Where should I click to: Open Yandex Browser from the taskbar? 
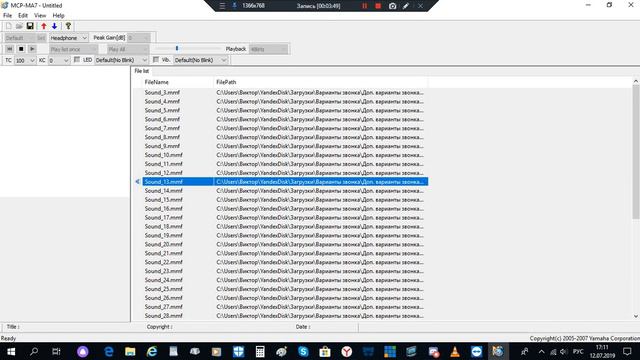point(347,351)
